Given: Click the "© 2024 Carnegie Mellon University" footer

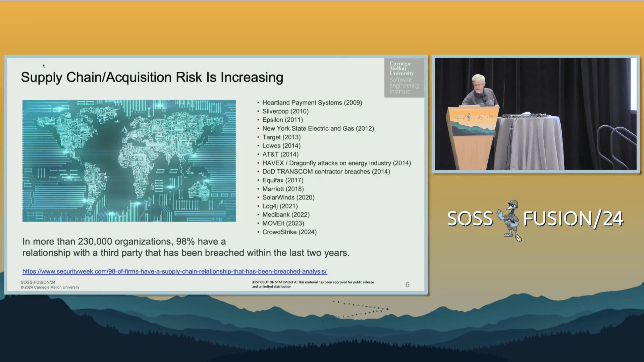Looking at the screenshot, I should tap(50, 287).
